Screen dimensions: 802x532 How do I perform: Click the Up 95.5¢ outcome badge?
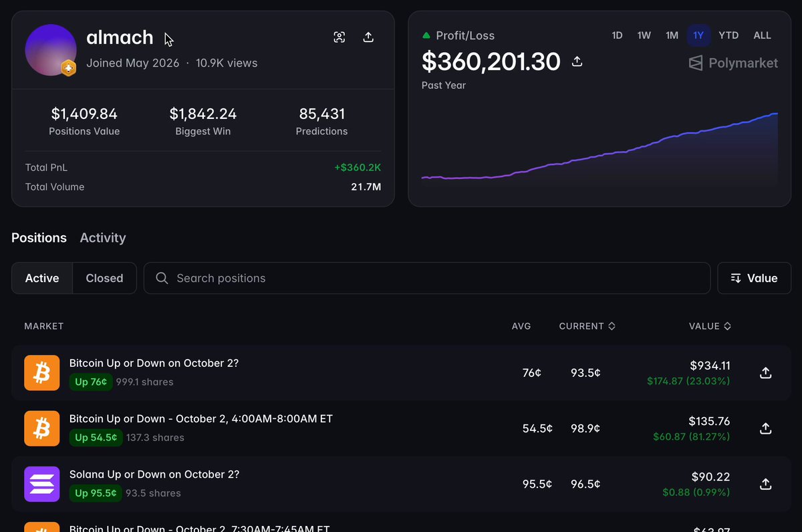[96, 493]
